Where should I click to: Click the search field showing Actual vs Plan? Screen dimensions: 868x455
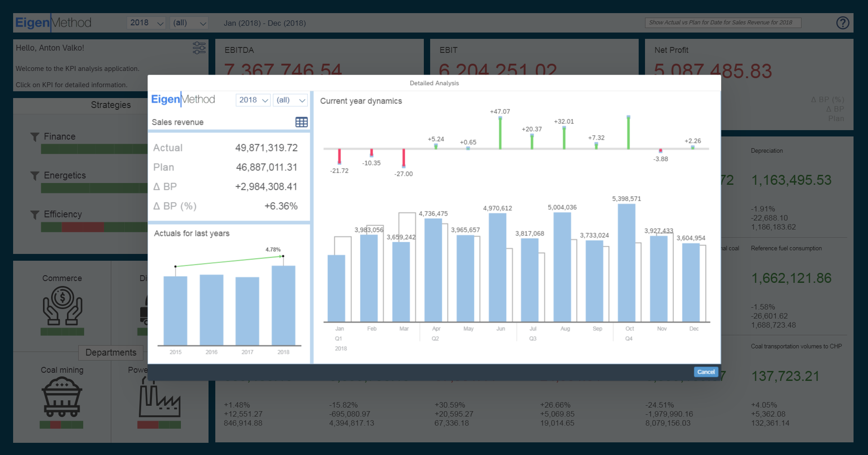click(x=722, y=23)
